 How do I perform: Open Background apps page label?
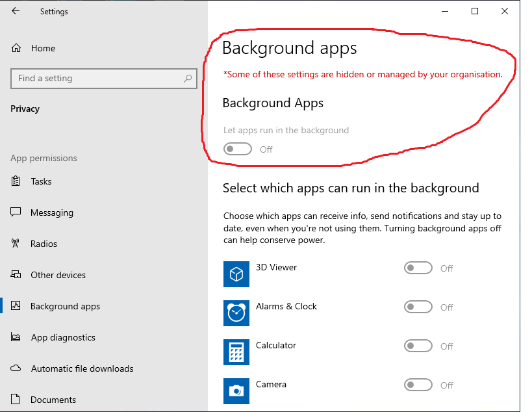(x=65, y=306)
